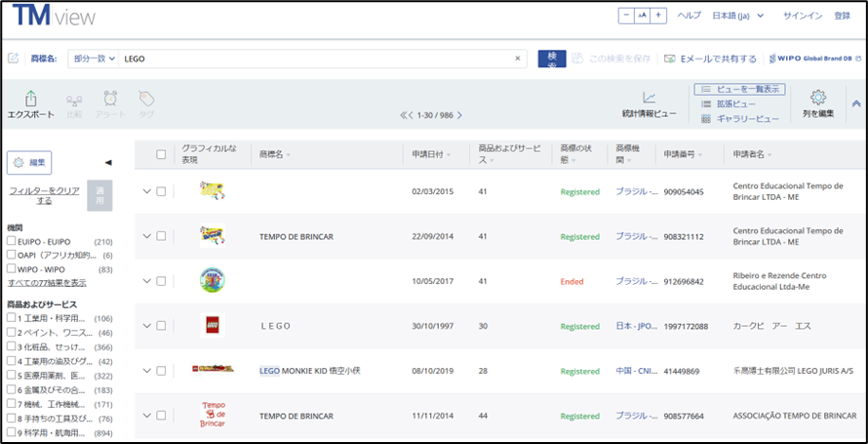This screenshot has width=868, height=444.
Task: Click office link 中国 - CNI
Action: tap(636, 372)
